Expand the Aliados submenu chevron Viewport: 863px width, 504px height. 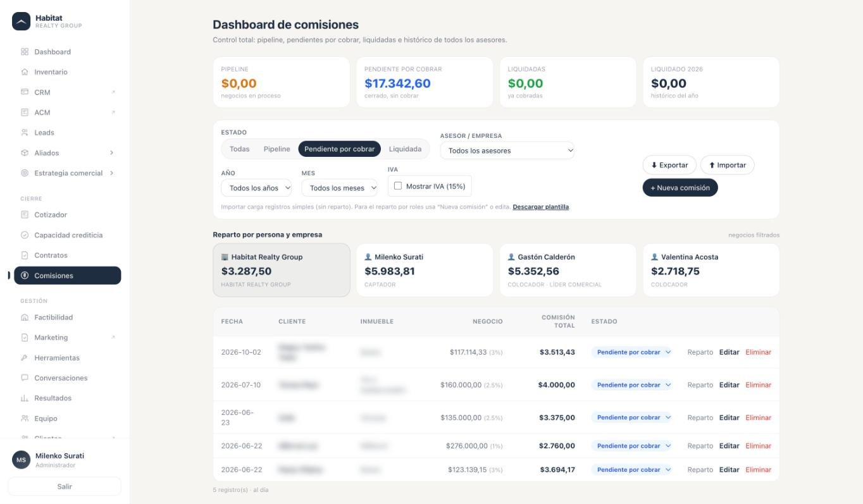pyautogui.click(x=111, y=153)
